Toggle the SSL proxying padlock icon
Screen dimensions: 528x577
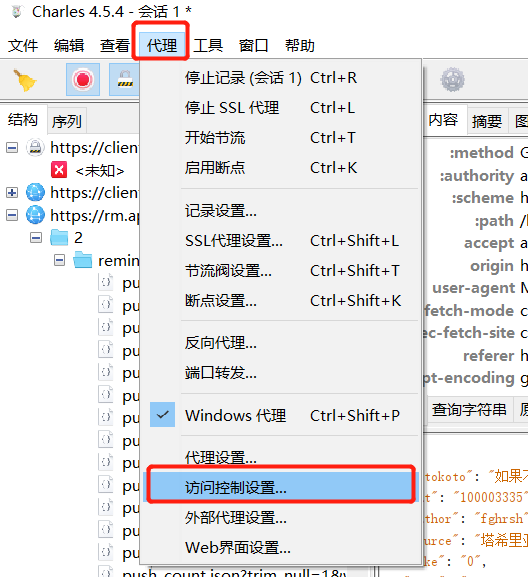pos(125,79)
